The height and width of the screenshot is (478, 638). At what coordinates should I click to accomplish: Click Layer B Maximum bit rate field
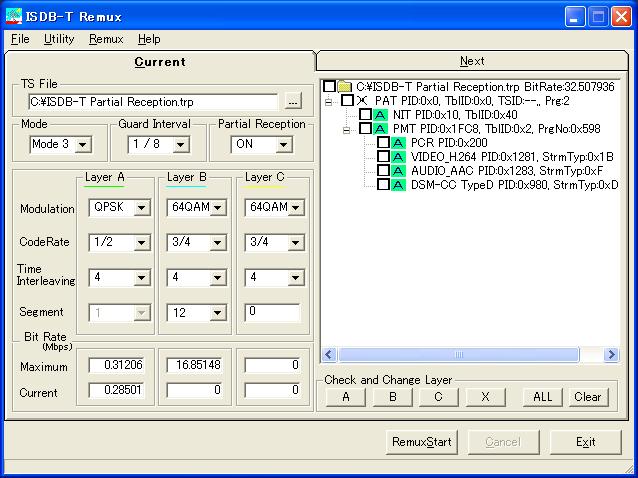(x=194, y=365)
